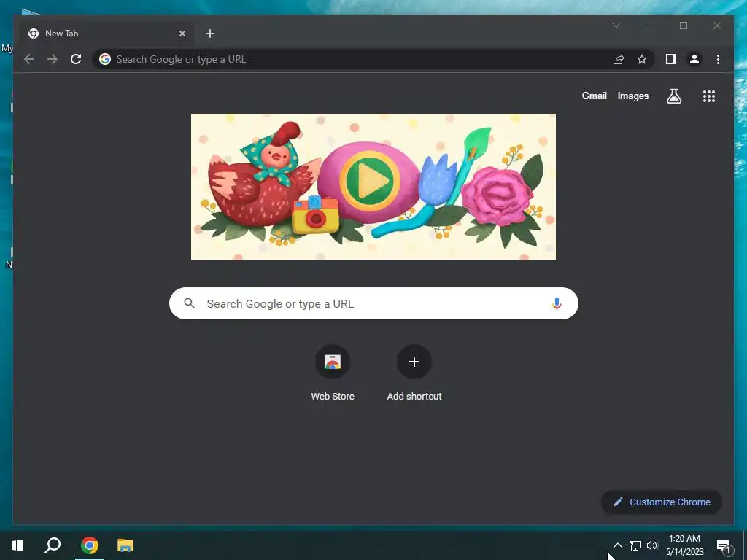Share this page icon in address bar

(x=619, y=59)
